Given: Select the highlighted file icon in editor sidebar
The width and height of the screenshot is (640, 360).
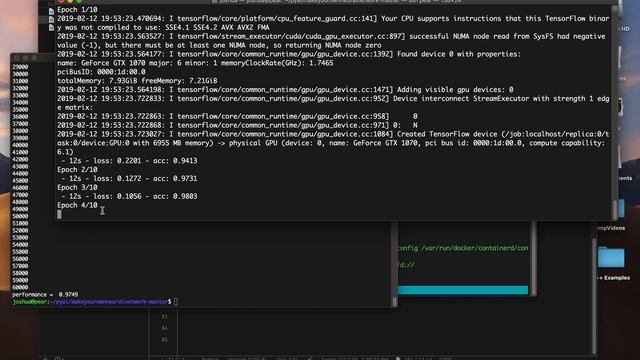Looking at the screenshot, I should click(51, 19).
